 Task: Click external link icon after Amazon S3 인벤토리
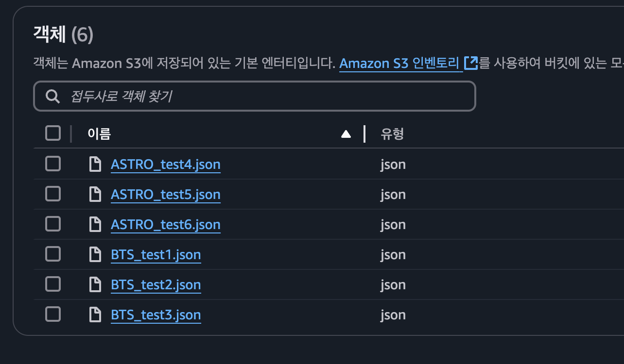point(471,63)
